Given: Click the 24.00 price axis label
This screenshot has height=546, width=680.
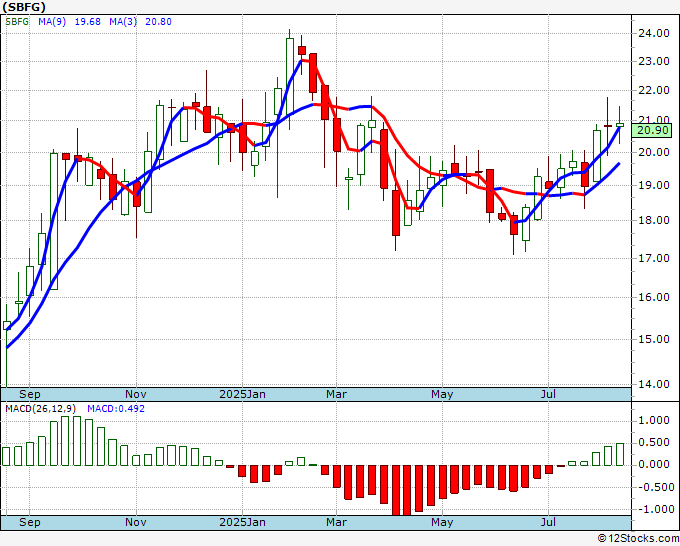Looking at the screenshot, I should click(654, 33).
